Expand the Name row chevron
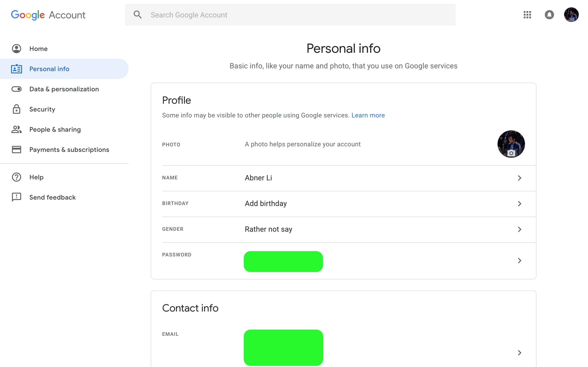This screenshot has width=588, height=367. (520, 178)
